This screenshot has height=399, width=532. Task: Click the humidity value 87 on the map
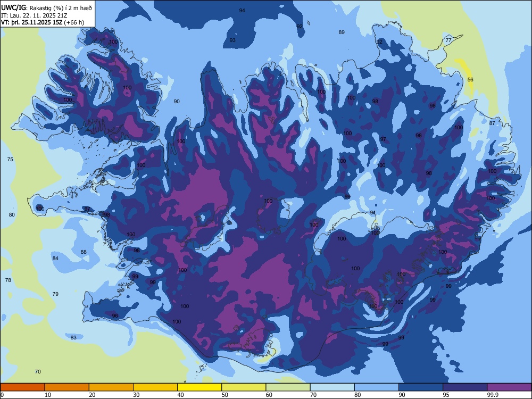[492, 123]
